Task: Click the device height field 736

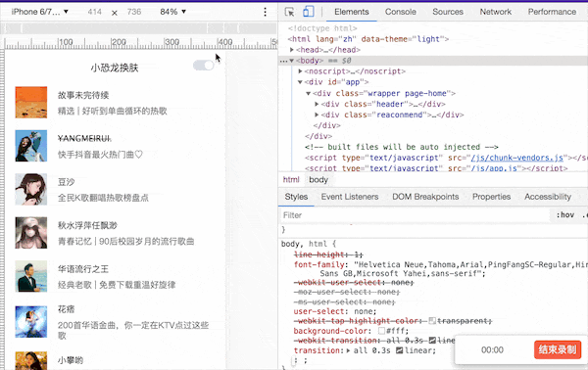Action: [134, 12]
